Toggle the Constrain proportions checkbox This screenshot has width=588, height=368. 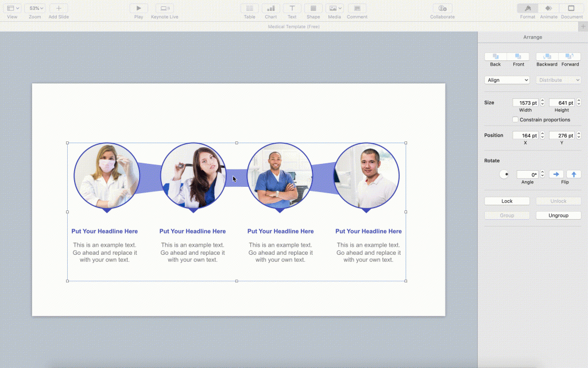pos(515,120)
